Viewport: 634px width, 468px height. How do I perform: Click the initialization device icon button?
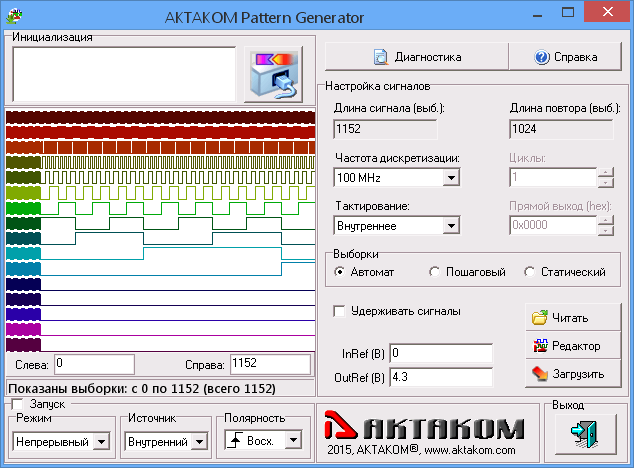(x=273, y=73)
